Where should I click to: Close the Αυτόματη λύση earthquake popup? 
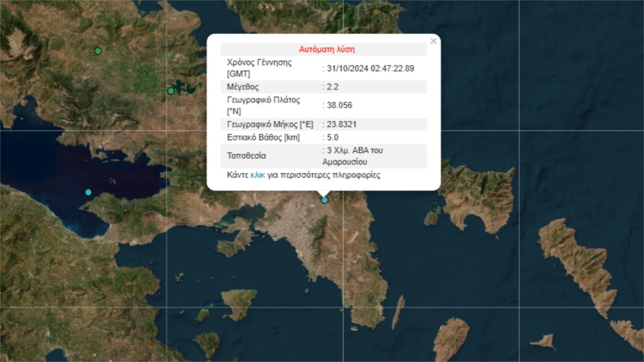tap(433, 41)
